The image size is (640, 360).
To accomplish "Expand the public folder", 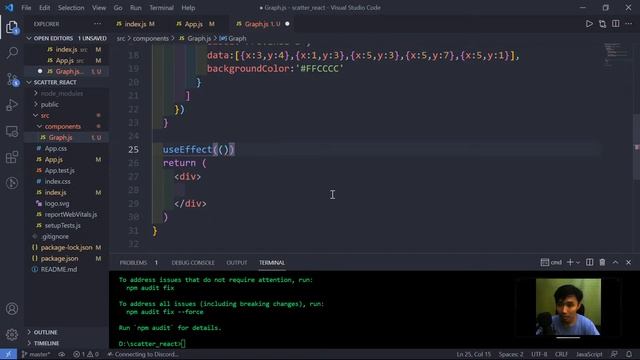I will pos(49,104).
